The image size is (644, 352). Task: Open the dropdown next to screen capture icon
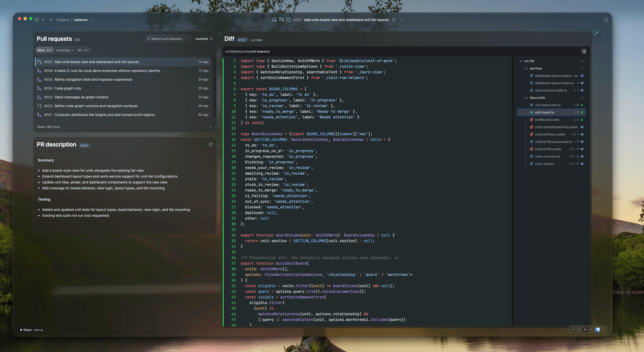point(591,330)
